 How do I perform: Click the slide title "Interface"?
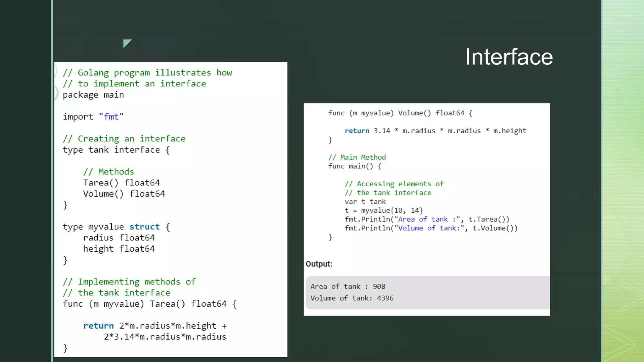509,57
